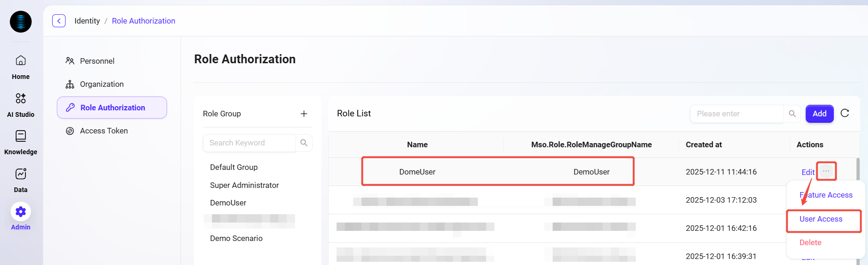Select Feature Access in the dropdown menu
868x265 pixels.
click(x=826, y=195)
